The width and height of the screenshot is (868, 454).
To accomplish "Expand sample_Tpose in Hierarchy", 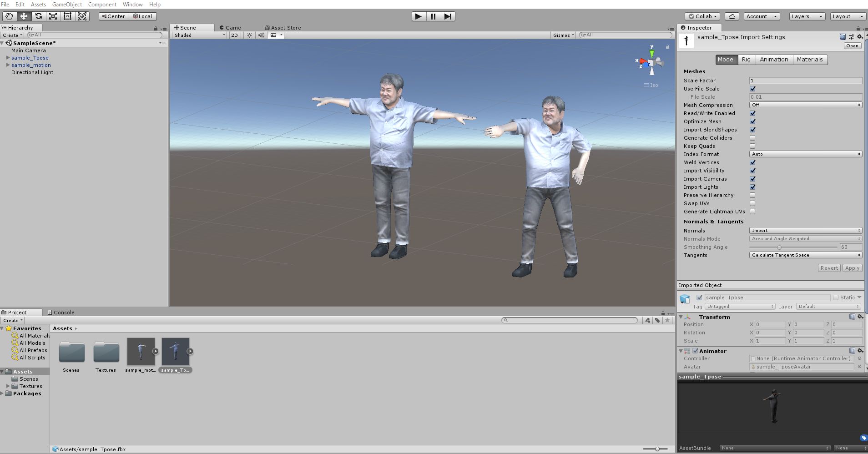I will coord(8,58).
